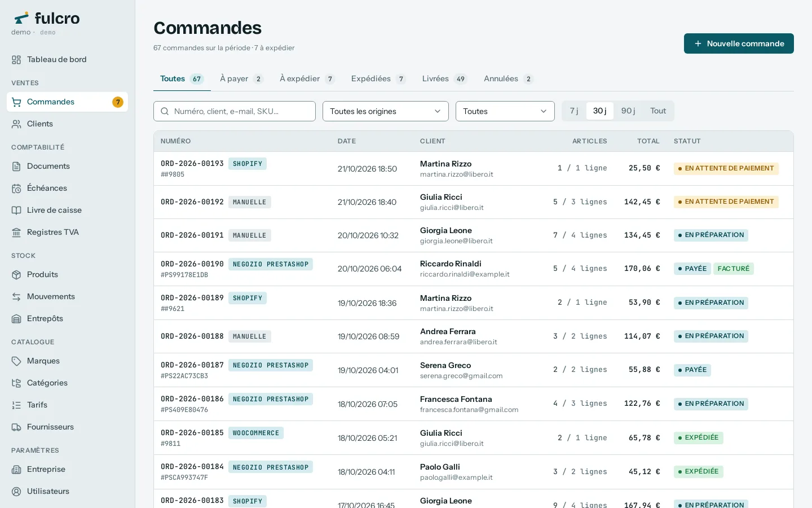This screenshot has width=812, height=508.
Task: Click the Mouvements arrows icon
Action: 16,297
